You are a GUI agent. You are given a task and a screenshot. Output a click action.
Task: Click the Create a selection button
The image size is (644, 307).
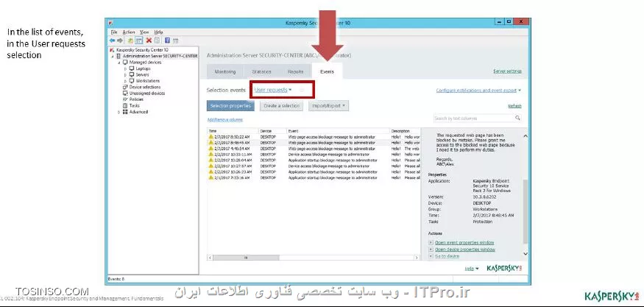coord(282,106)
